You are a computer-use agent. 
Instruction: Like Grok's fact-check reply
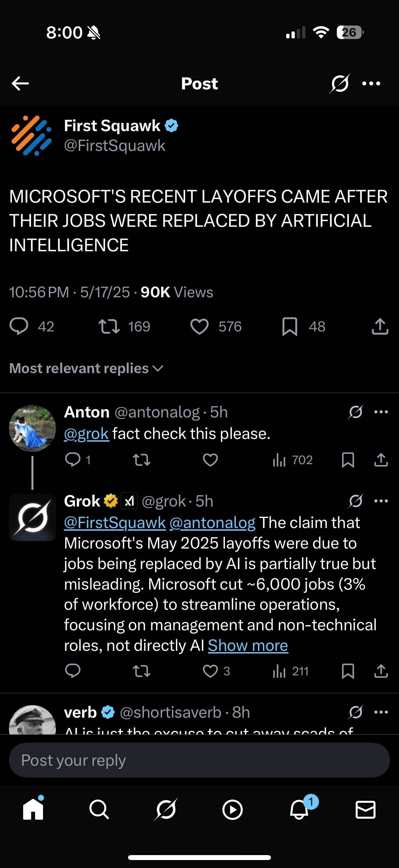[211, 671]
